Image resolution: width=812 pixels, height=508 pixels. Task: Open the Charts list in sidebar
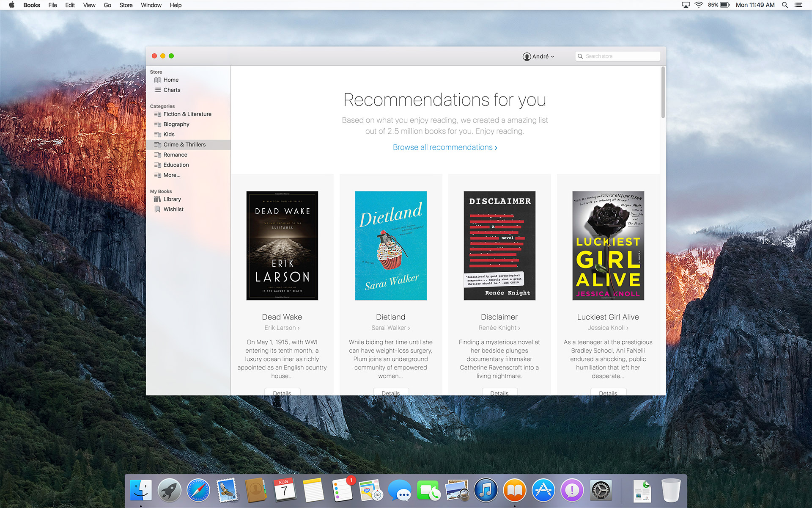tap(188, 90)
